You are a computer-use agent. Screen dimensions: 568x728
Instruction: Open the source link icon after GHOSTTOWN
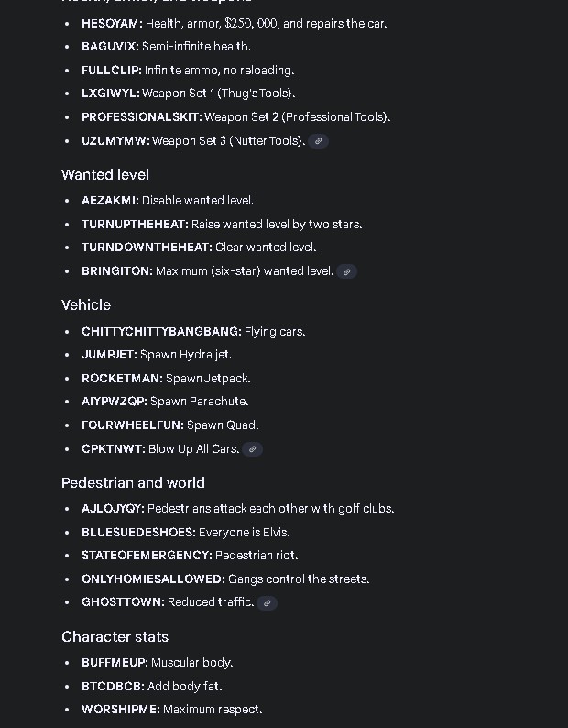267,602
